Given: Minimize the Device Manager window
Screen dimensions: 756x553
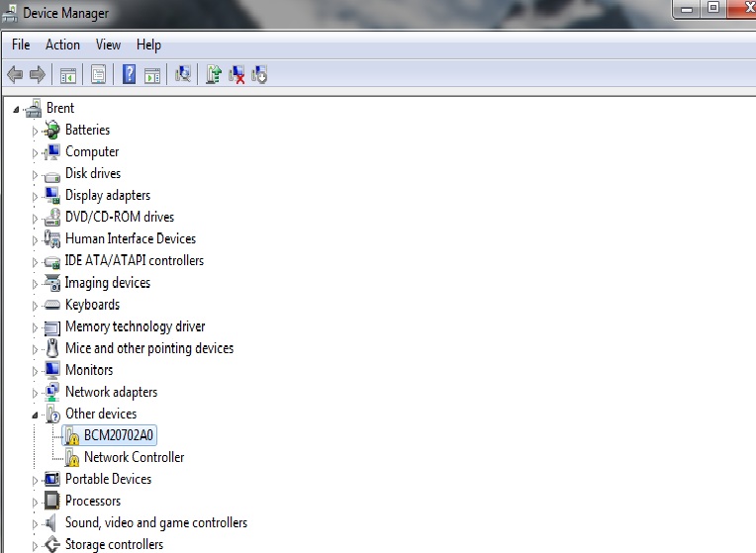Looking at the screenshot, I should pos(687,8).
